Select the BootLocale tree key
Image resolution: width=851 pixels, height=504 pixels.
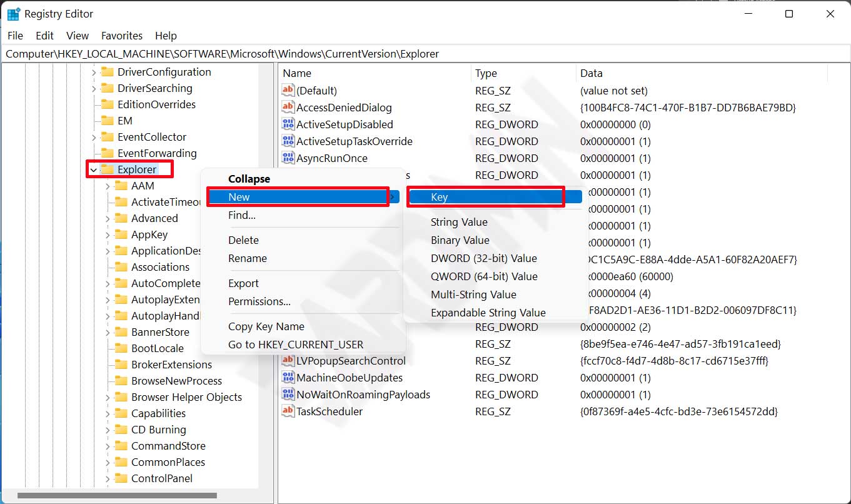click(158, 348)
